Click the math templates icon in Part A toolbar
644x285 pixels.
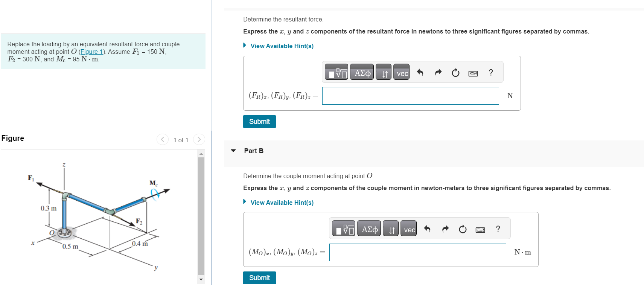(337, 72)
